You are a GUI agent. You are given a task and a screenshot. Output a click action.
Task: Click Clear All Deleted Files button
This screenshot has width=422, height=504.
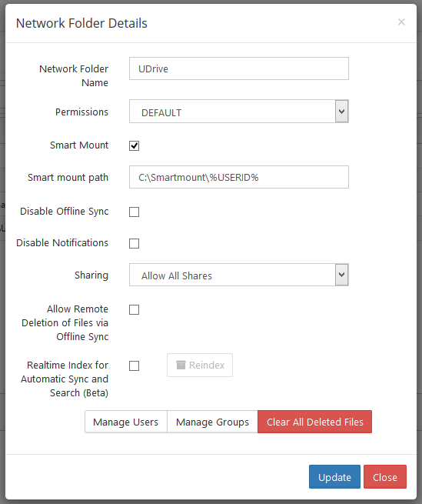pos(314,422)
